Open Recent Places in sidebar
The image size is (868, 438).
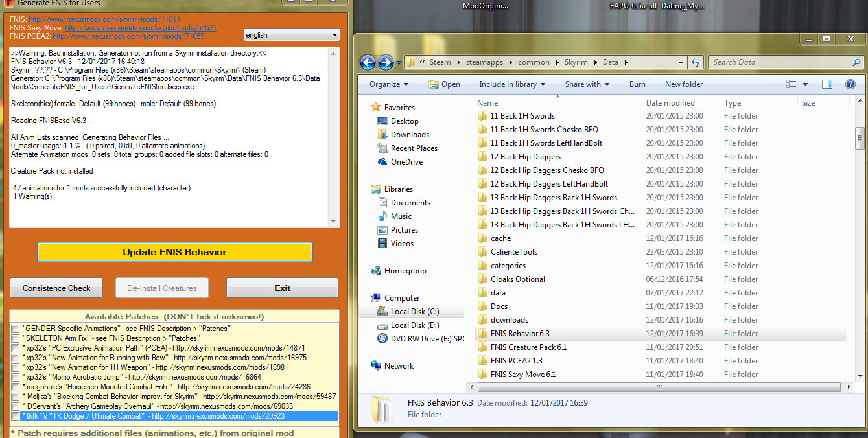click(414, 148)
